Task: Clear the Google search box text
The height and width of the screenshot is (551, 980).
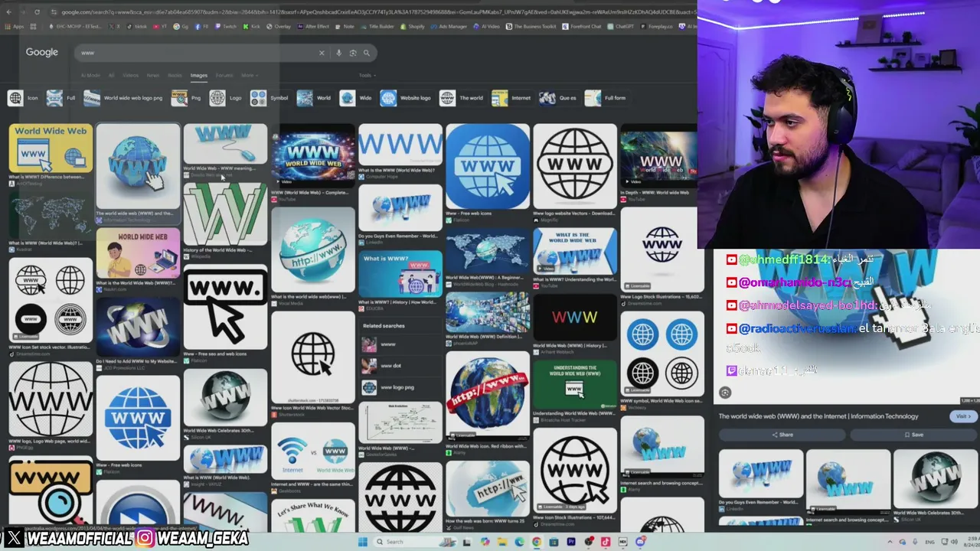Action: click(322, 53)
